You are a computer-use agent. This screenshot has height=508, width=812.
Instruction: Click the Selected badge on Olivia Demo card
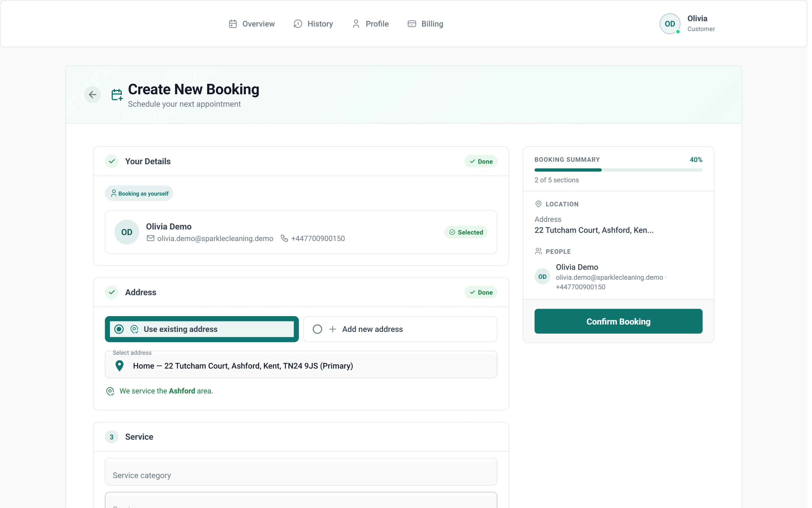pyautogui.click(x=466, y=233)
